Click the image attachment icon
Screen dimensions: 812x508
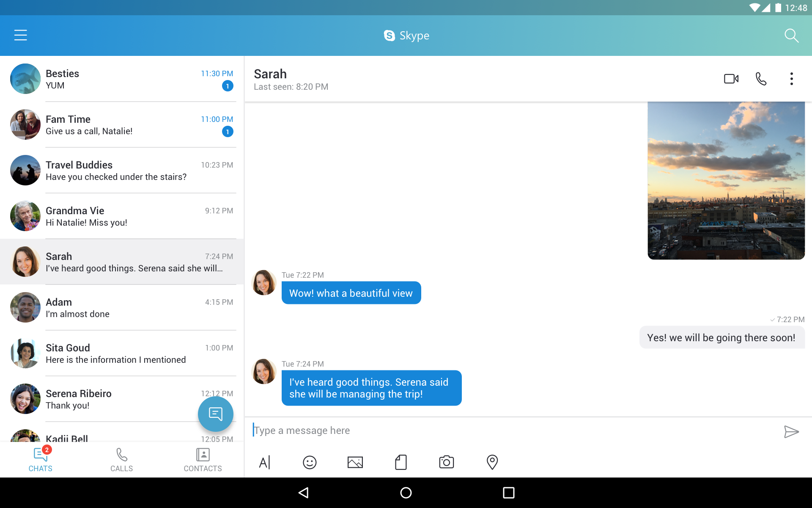[355, 462]
